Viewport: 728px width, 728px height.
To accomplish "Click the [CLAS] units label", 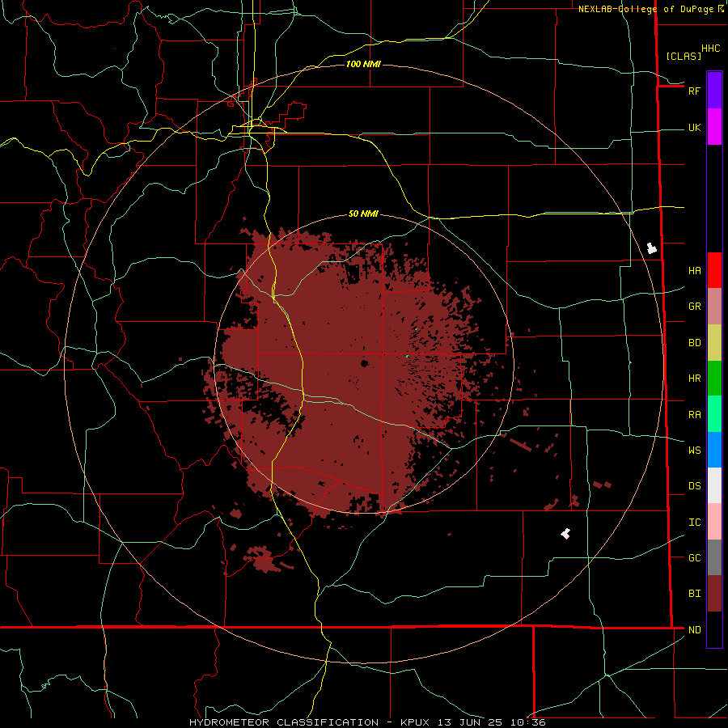I will 684,56.
